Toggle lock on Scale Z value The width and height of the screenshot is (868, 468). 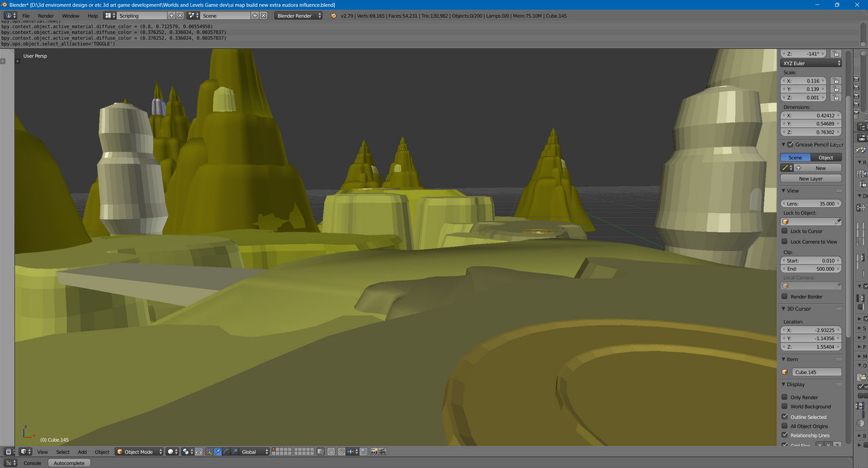pos(836,98)
